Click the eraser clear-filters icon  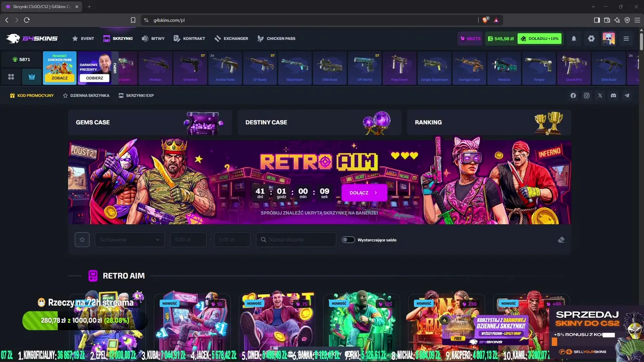[561, 240]
